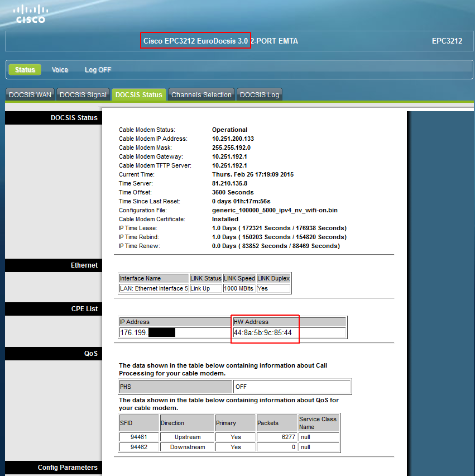Click the Cable Modem TFTP Server label
This screenshot has width=475, height=476.
coord(155,165)
